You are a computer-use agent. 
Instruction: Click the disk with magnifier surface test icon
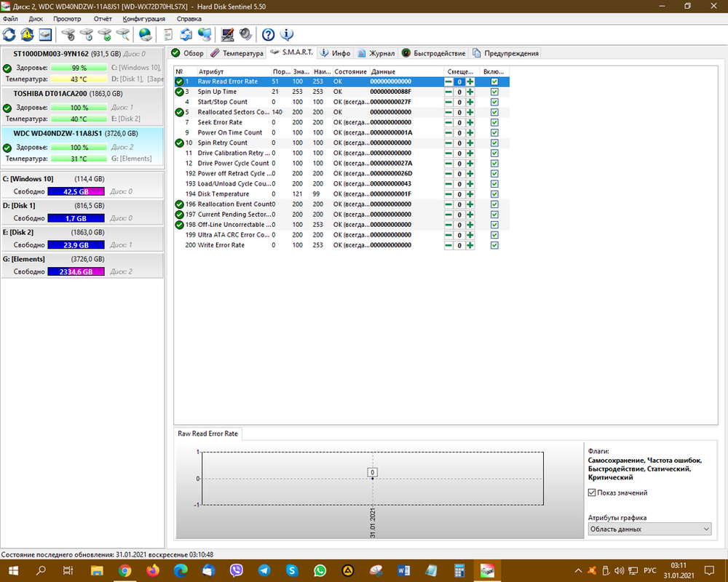(x=122, y=34)
